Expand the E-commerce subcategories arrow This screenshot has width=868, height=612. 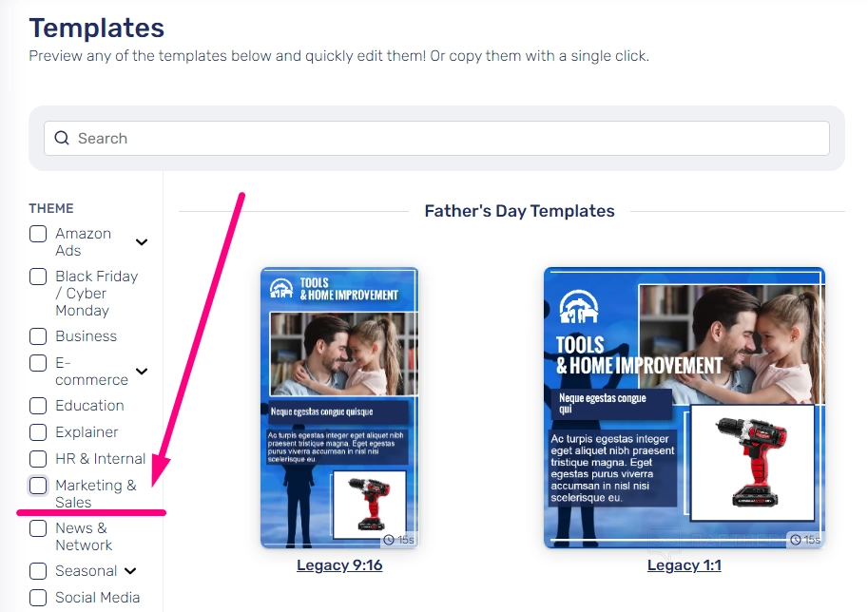tap(142, 372)
